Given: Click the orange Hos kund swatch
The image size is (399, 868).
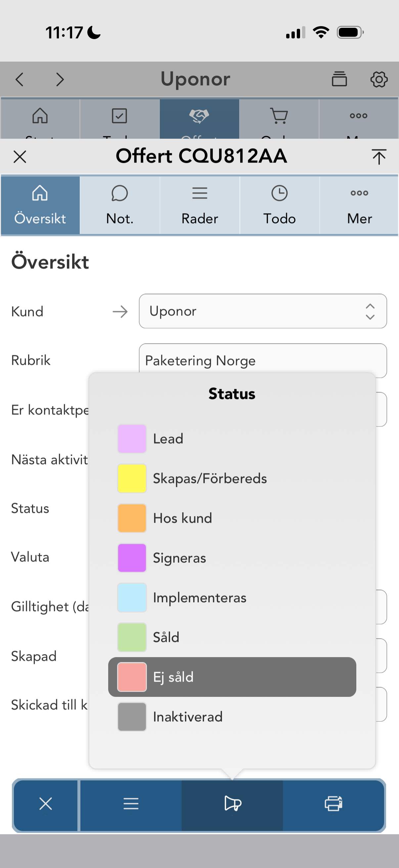Looking at the screenshot, I should pos(132,518).
